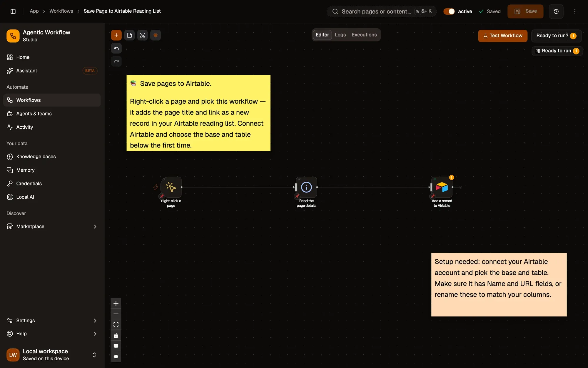Switch to the Executions tab
The image size is (588, 368).
pos(364,35)
